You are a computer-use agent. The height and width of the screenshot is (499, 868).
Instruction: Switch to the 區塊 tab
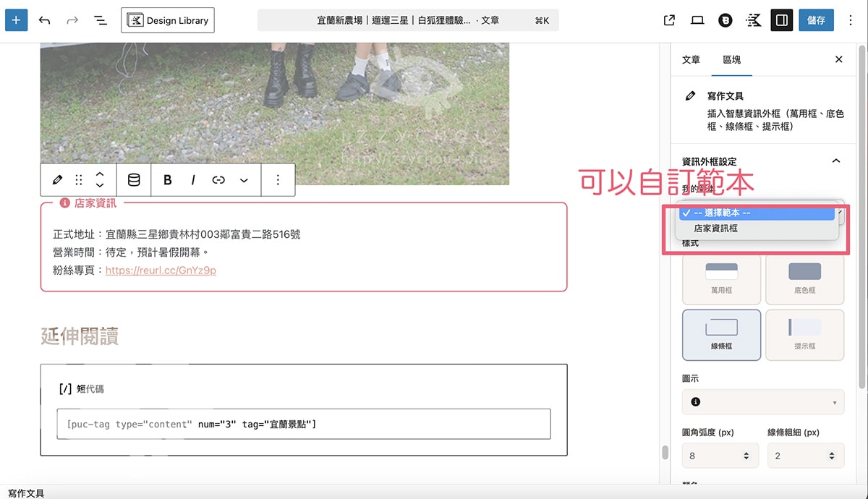pyautogui.click(x=731, y=59)
